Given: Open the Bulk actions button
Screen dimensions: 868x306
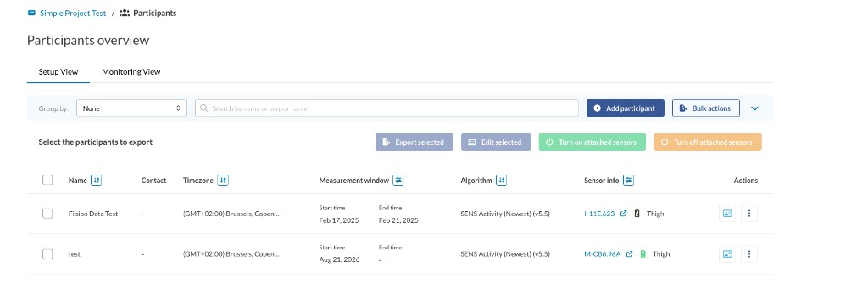Looking at the screenshot, I should pos(706,108).
